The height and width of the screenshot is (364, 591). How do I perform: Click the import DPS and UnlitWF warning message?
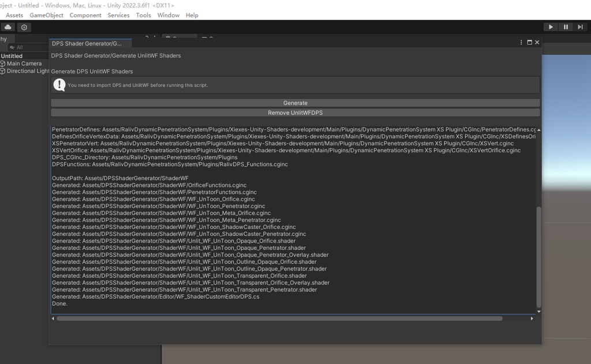click(x=138, y=85)
